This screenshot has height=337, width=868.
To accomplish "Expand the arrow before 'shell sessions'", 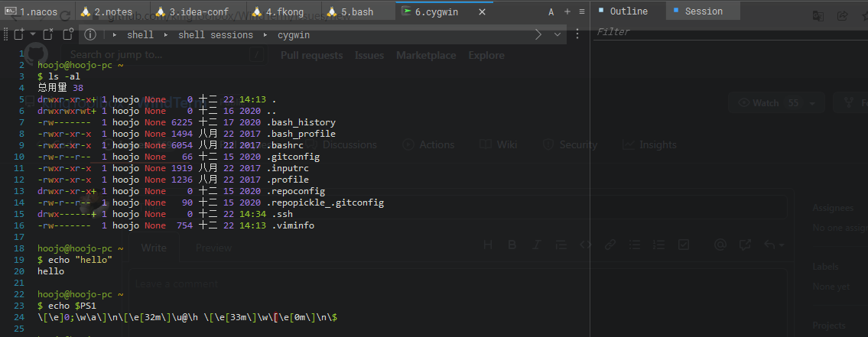I will (x=165, y=35).
